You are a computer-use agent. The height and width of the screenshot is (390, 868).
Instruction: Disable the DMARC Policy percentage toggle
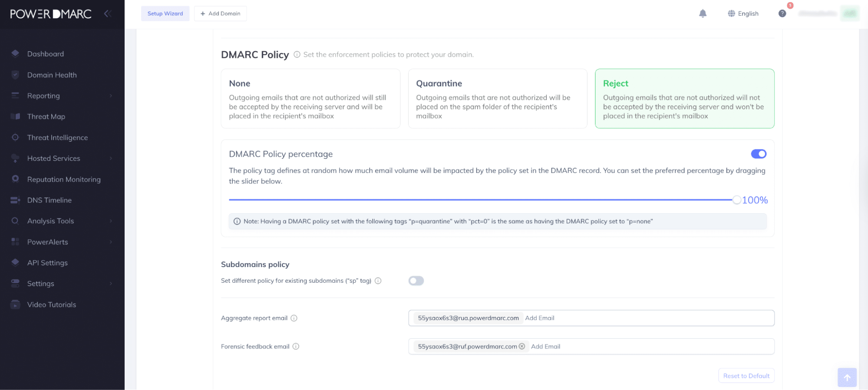[x=758, y=154]
